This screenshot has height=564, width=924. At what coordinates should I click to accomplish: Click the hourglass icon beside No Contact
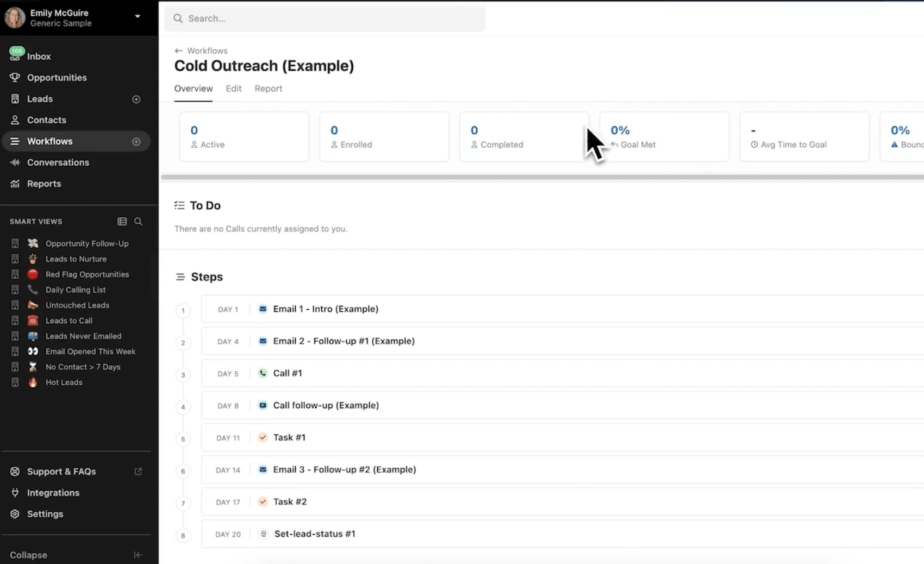(33, 367)
